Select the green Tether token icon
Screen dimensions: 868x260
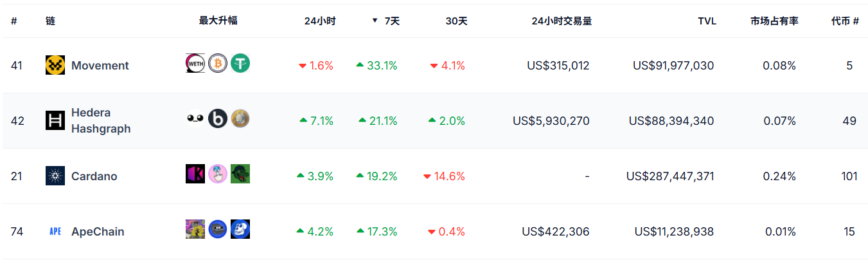click(x=240, y=63)
